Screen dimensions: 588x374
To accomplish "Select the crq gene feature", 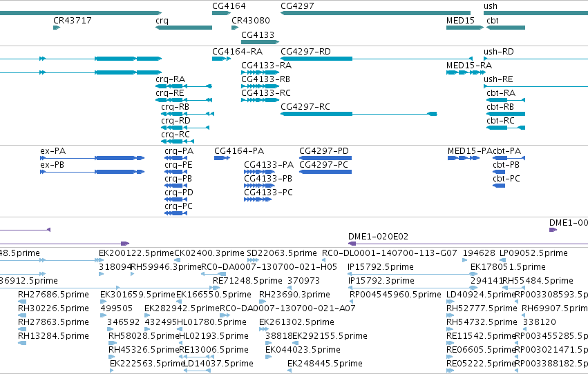I will tap(184, 28).
